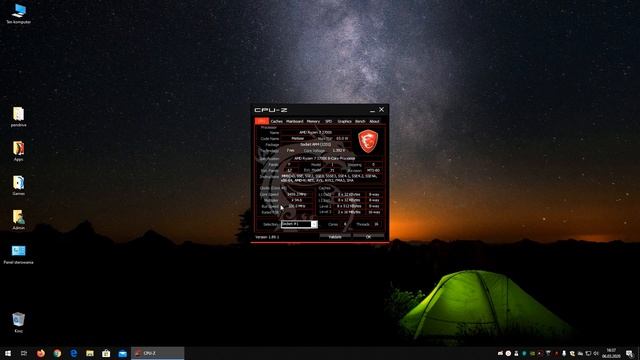
Task: Click the Version 1.89.1 label
Action: pos(267,237)
